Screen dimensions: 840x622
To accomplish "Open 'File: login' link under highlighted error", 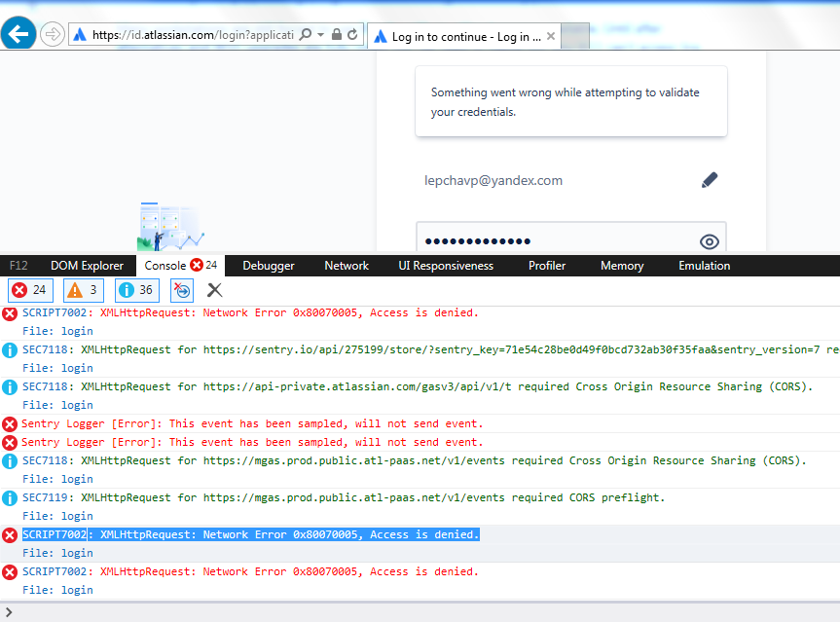I will pos(57,553).
